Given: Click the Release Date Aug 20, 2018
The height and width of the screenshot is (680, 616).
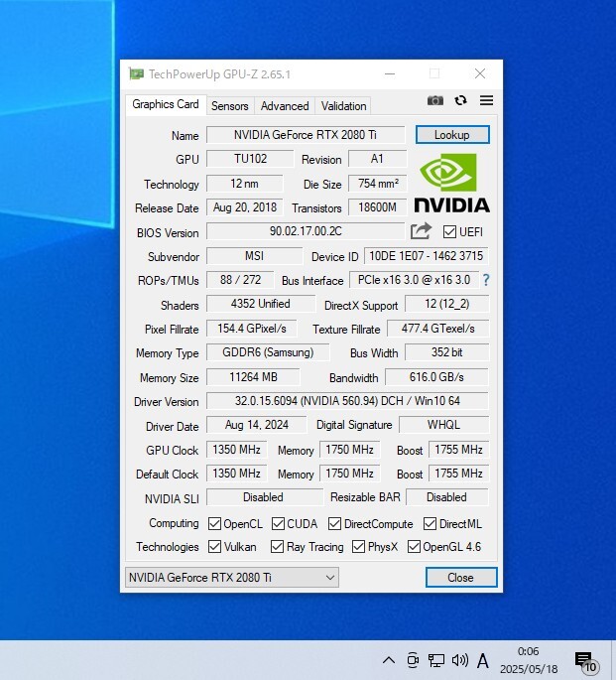Looking at the screenshot, I should pos(244,207).
